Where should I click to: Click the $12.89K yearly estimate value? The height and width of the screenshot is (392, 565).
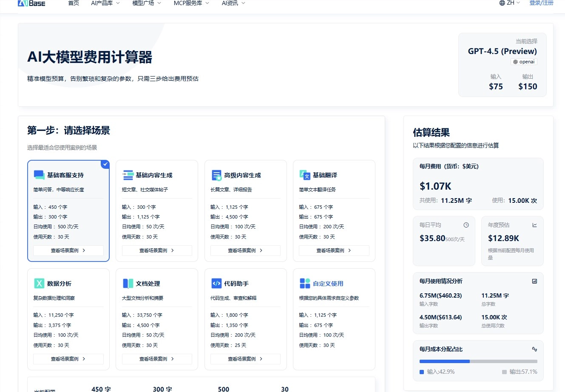[x=503, y=238]
